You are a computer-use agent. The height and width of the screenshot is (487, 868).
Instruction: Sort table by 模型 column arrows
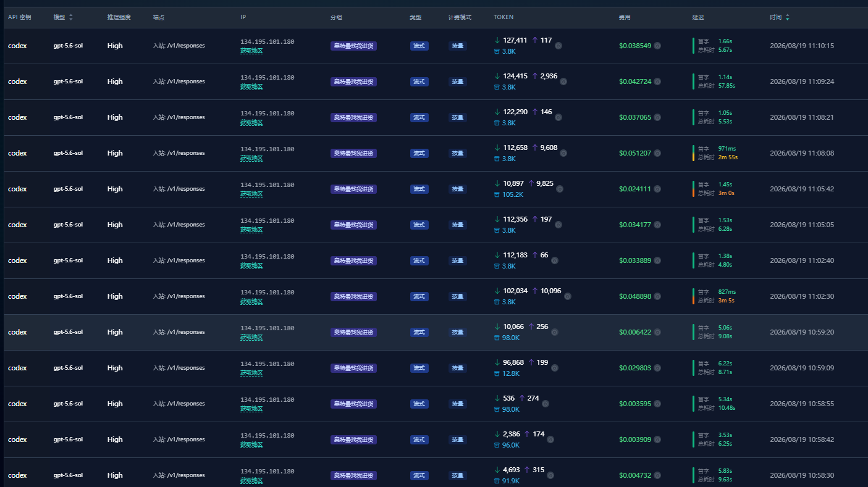(x=70, y=17)
